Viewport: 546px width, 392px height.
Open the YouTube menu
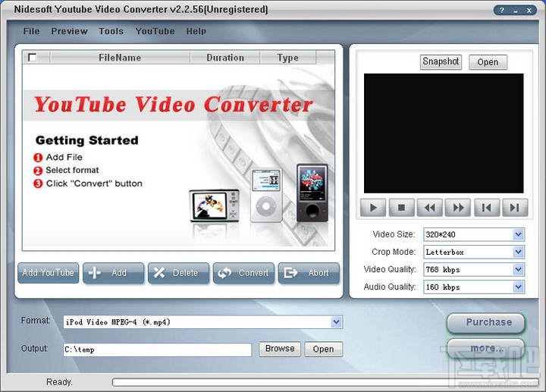click(155, 31)
